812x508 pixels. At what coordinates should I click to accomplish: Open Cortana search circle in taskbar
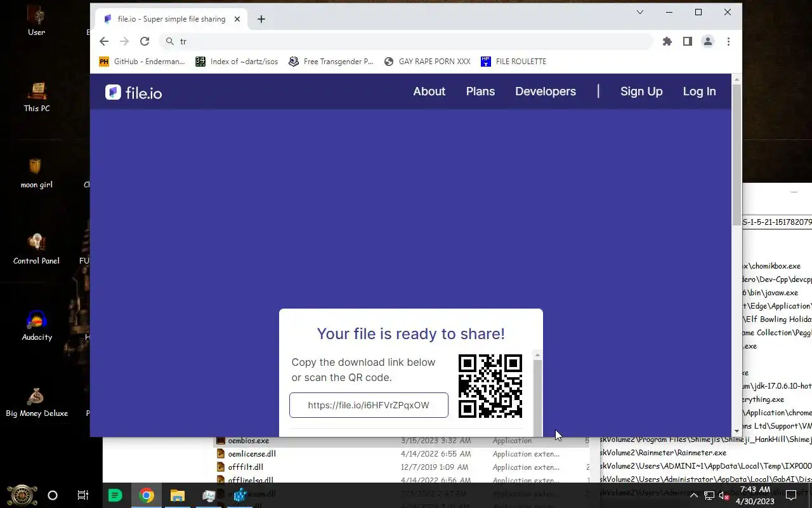tap(53, 495)
